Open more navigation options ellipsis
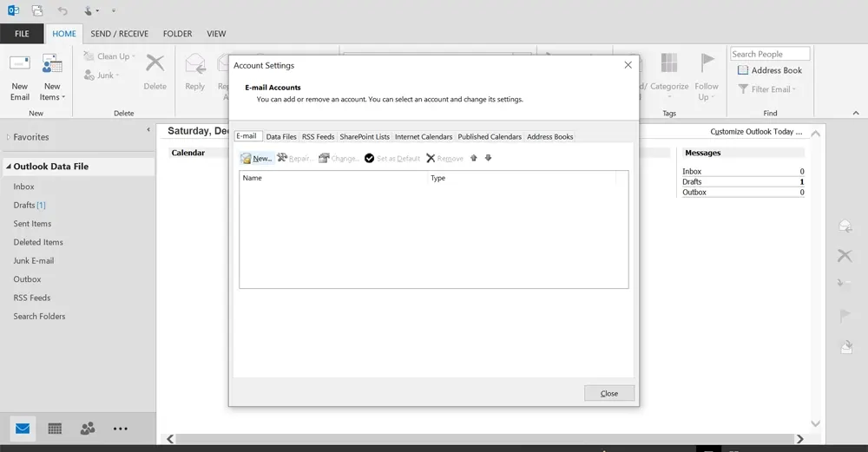The width and height of the screenshot is (868, 452). (120, 429)
